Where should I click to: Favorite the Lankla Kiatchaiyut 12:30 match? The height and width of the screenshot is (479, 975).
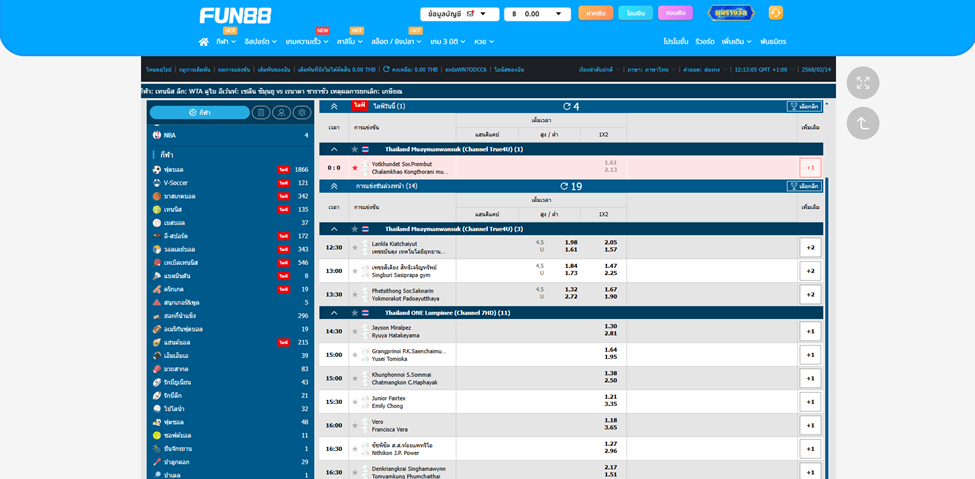[x=354, y=247]
